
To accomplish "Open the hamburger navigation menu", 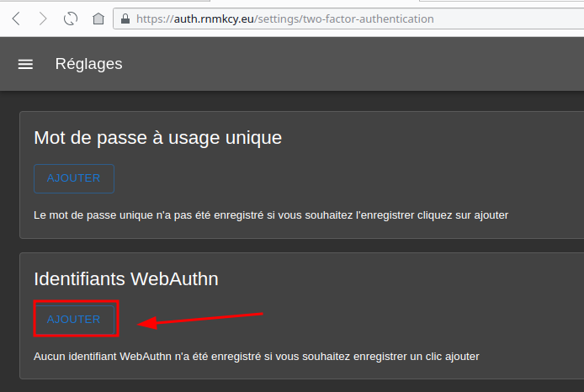I will [25, 64].
